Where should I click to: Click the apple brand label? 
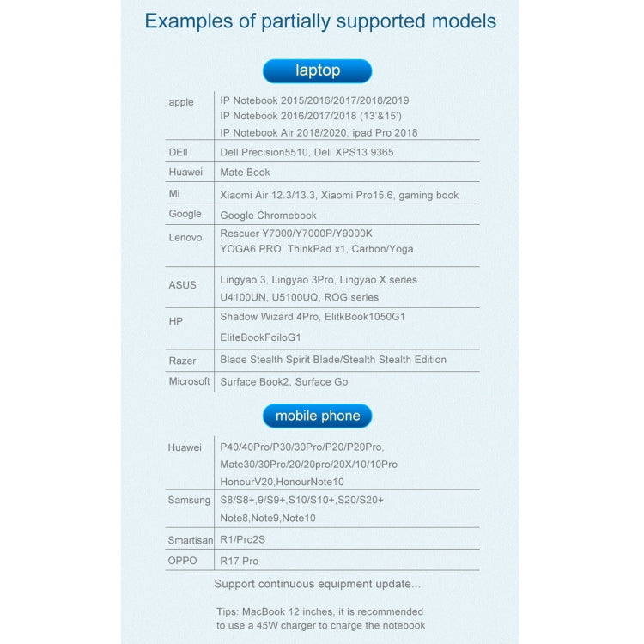pos(181,102)
